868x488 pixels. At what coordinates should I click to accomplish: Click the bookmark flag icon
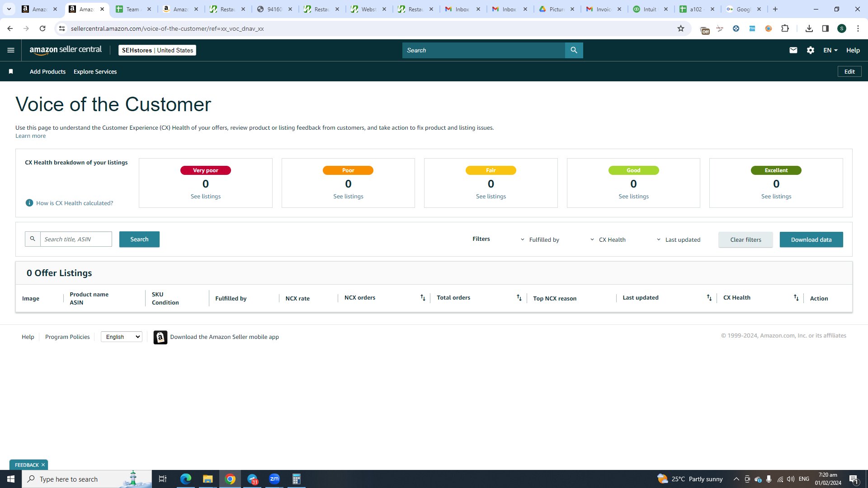11,71
